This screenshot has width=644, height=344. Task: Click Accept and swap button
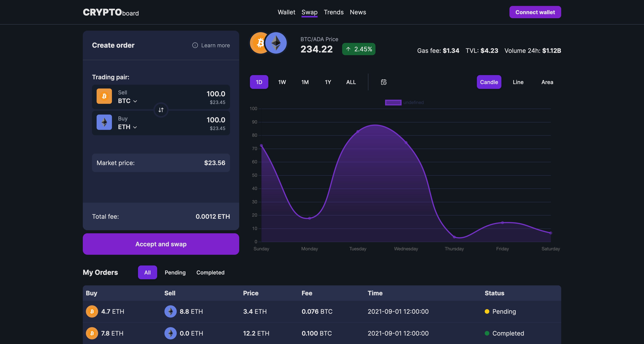pyautogui.click(x=161, y=244)
